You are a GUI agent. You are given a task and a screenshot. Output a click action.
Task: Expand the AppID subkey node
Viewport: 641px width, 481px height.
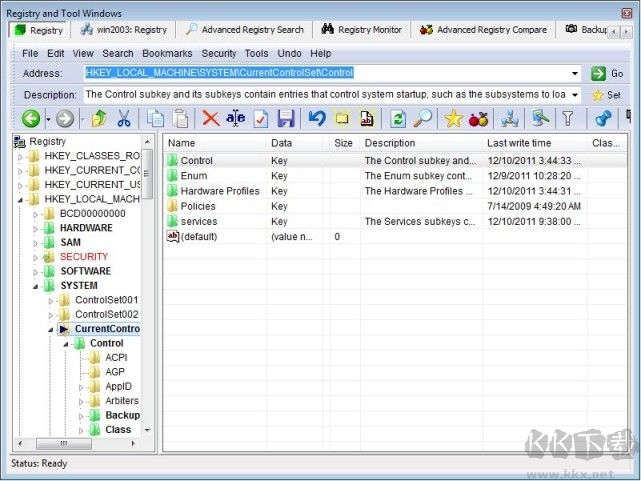[x=81, y=387]
